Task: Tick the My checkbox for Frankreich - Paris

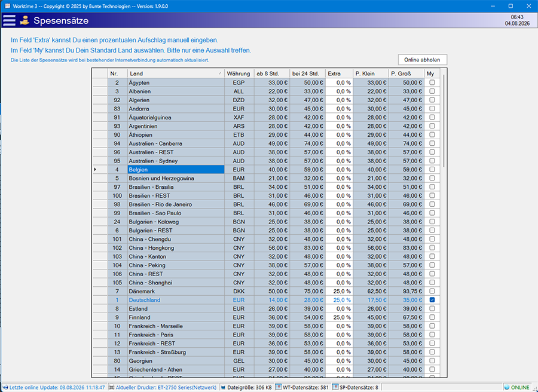Action: point(432,335)
